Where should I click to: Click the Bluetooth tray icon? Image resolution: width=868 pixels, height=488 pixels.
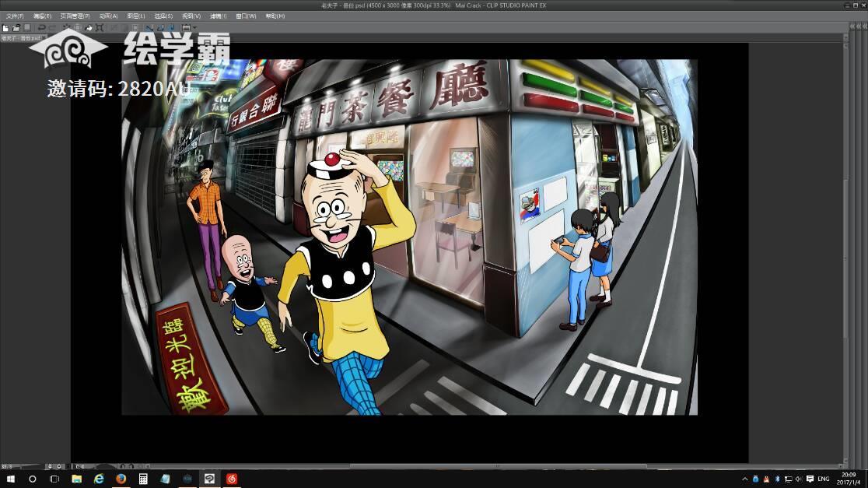point(777,479)
